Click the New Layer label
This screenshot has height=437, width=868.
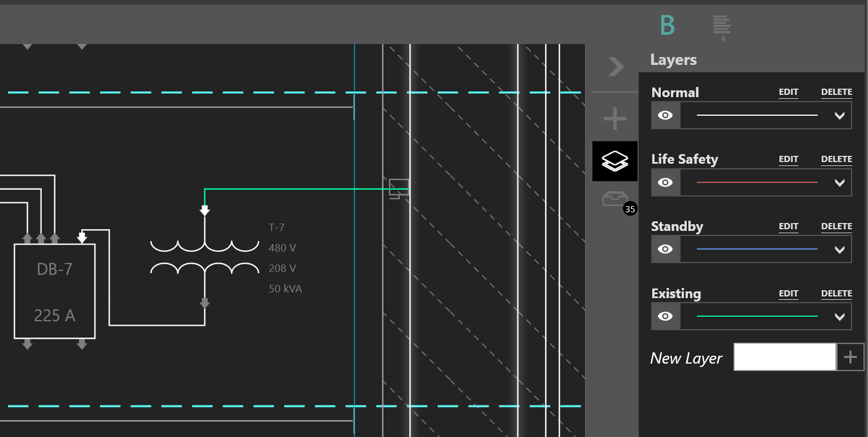click(686, 359)
